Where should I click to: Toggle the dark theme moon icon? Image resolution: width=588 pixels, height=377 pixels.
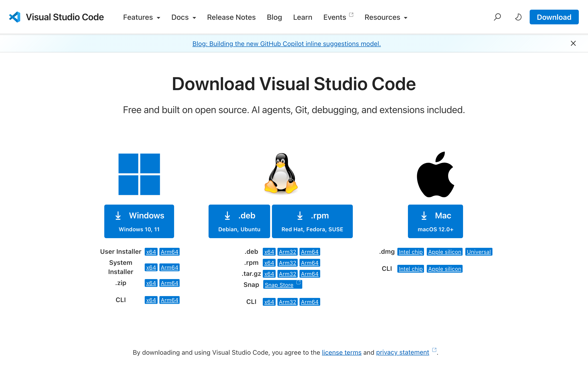point(518,17)
